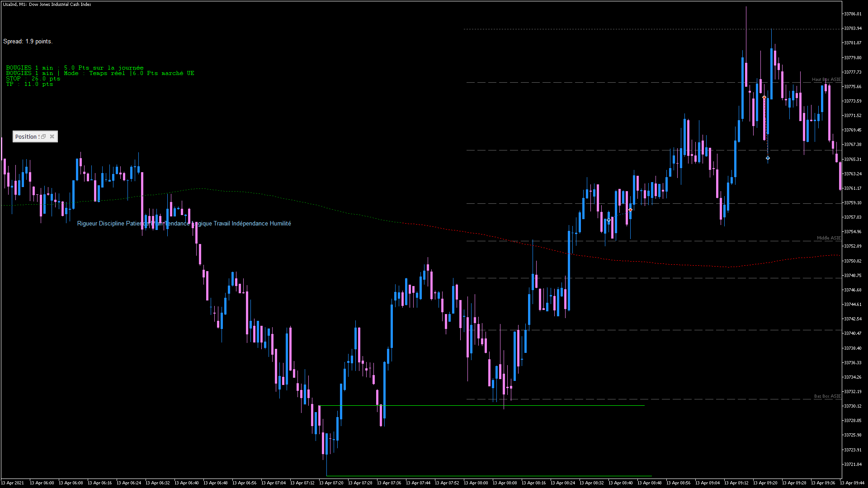Close the Position panel with X icon
The width and height of the screenshot is (868, 488).
(52, 136)
